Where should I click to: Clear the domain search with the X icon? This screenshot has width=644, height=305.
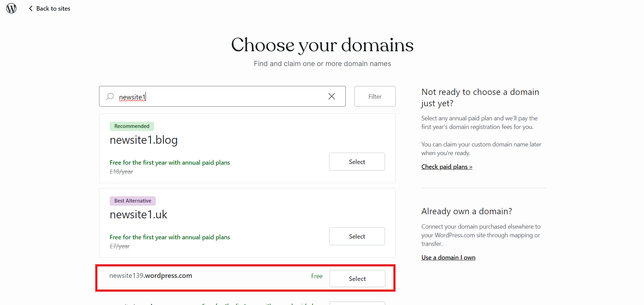[x=332, y=96]
